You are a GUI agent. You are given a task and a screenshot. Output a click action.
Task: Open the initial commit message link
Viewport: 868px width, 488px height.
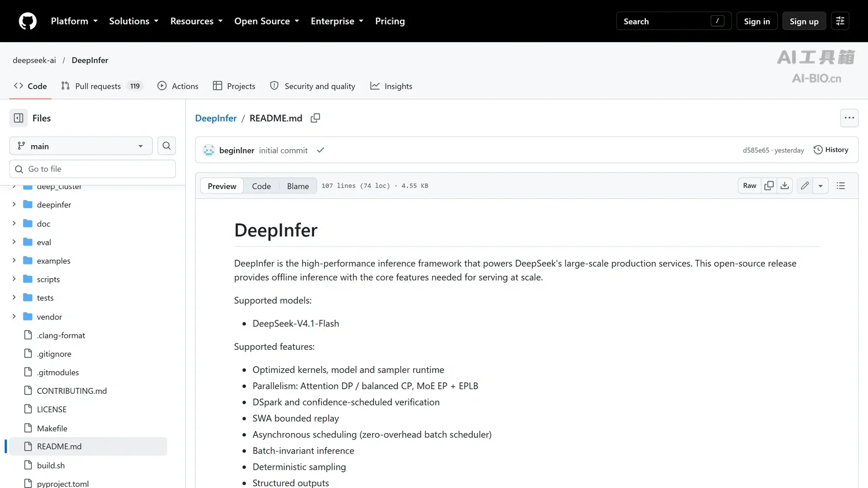284,150
